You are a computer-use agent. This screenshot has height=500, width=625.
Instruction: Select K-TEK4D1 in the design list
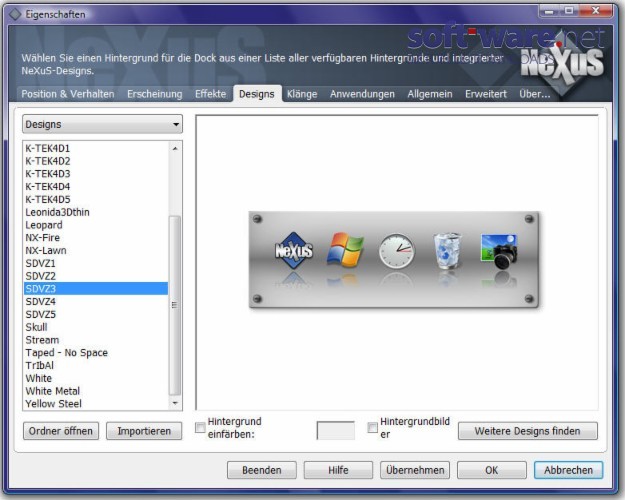pyautogui.click(x=96, y=148)
